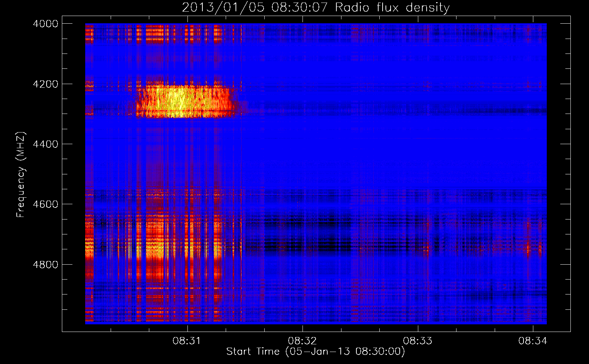Click the 08:32 time tick label

(x=302, y=341)
